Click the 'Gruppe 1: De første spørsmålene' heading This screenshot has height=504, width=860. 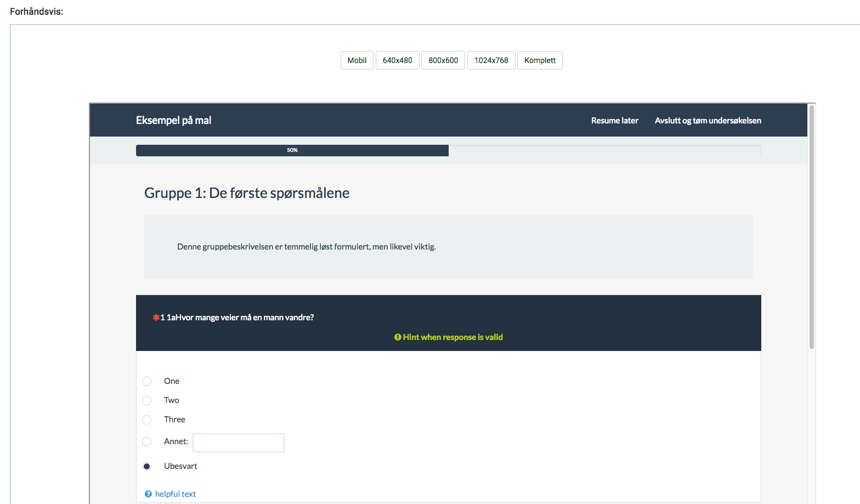[x=247, y=193]
